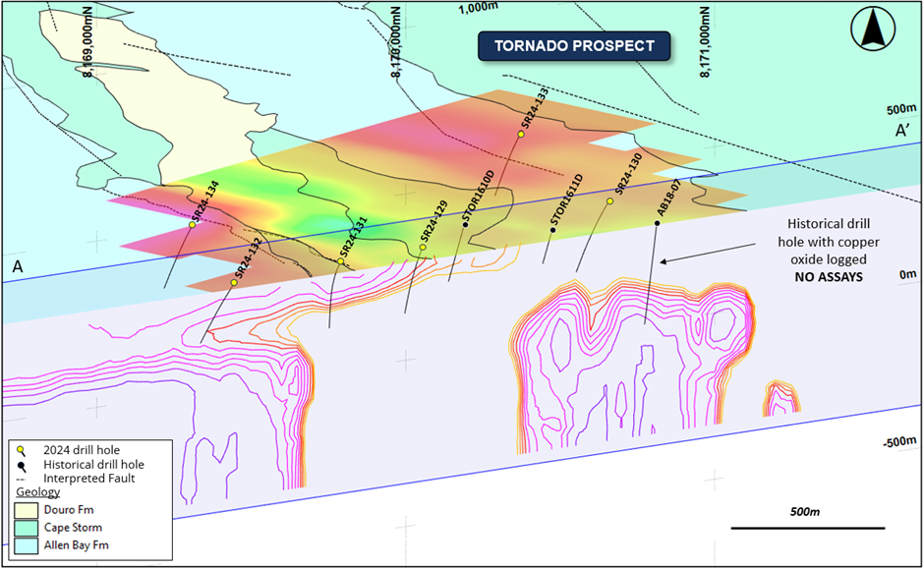Select the Cape Storm teal color swatch
The height and width of the screenshot is (569, 924).
click(27, 528)
